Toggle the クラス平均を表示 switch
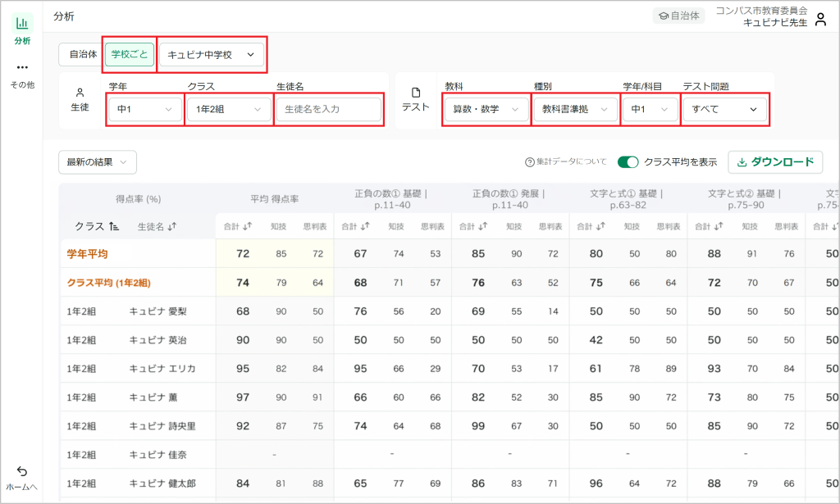 (628, 162)
